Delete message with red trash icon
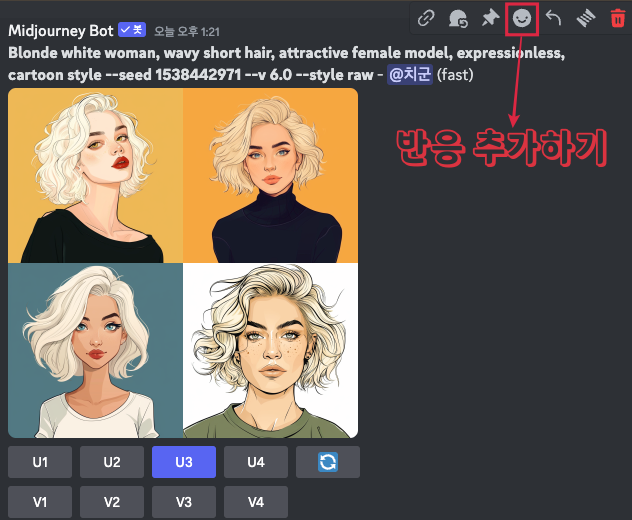Image resolution: width=632 pixels, height=520 pixels. click(617, 19)
